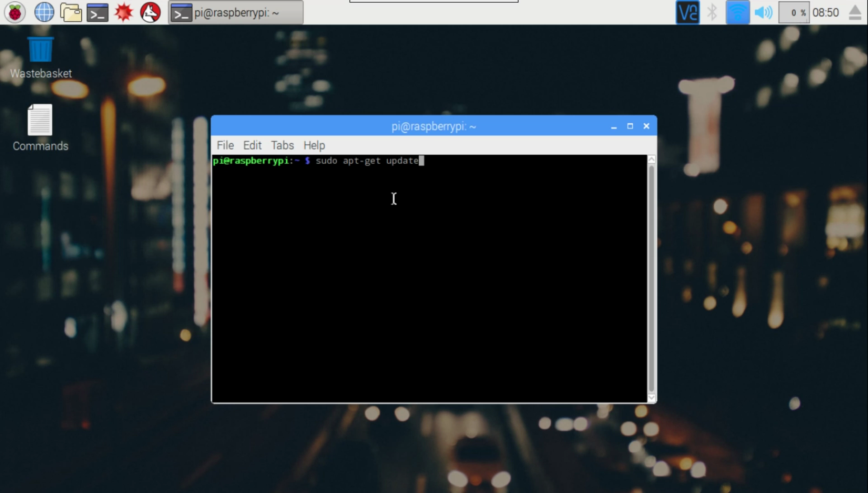Select the Edit menu in terminal
This screenshot has width=868, height=493.
pyautogui.click(x=252, y=146)
